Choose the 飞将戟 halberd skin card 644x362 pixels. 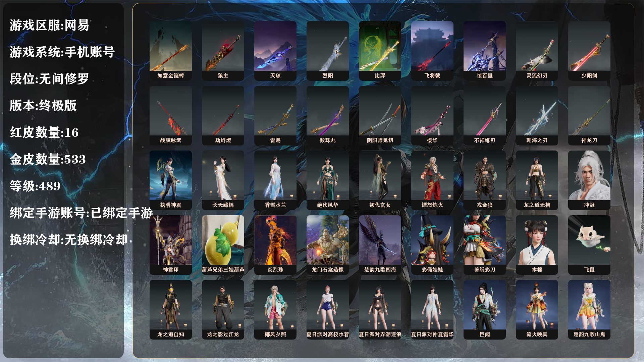point(432,51)
